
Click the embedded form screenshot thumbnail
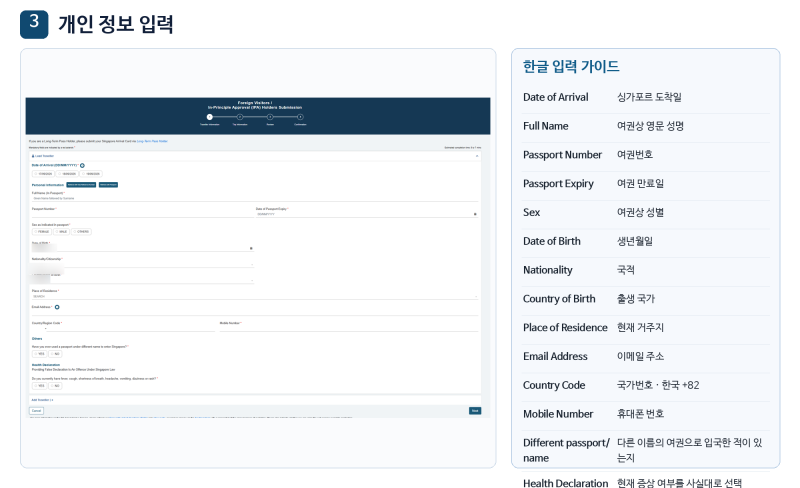258,258
